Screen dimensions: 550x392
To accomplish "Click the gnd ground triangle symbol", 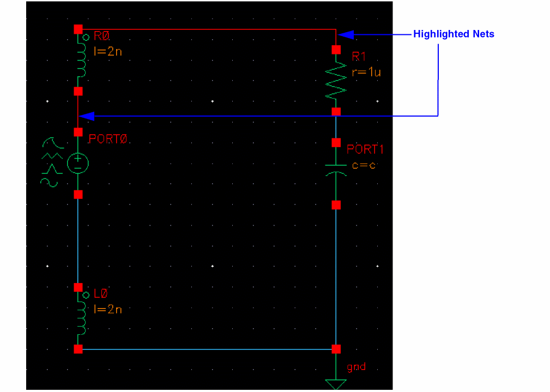I will [336, 384].
